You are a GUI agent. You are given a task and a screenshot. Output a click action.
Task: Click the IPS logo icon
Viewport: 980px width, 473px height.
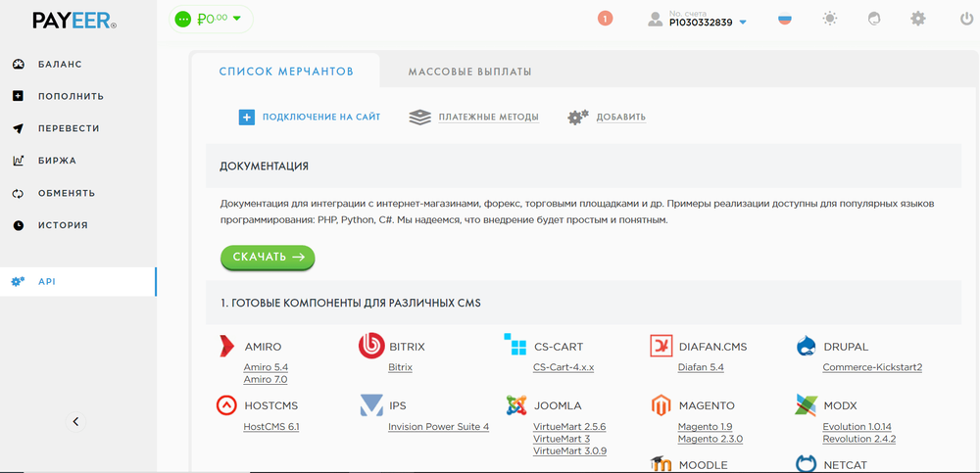(371, 404)
